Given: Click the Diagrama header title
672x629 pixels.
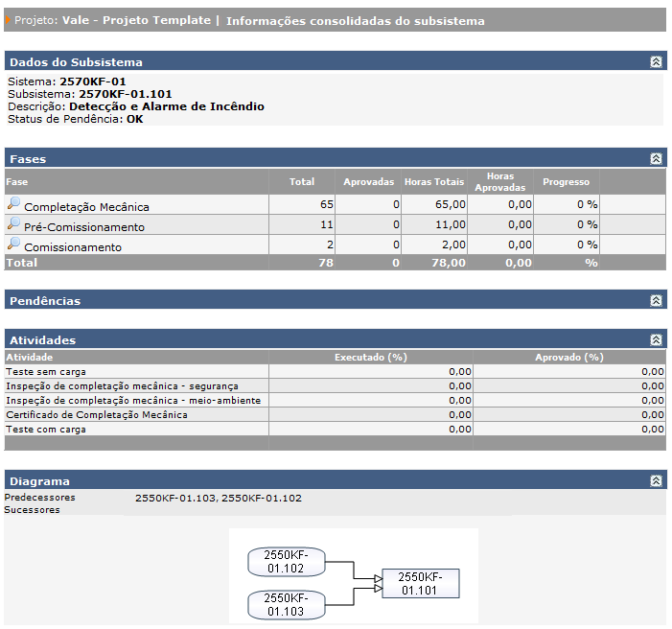Looking at the screenshot, I should pos(39,481).
